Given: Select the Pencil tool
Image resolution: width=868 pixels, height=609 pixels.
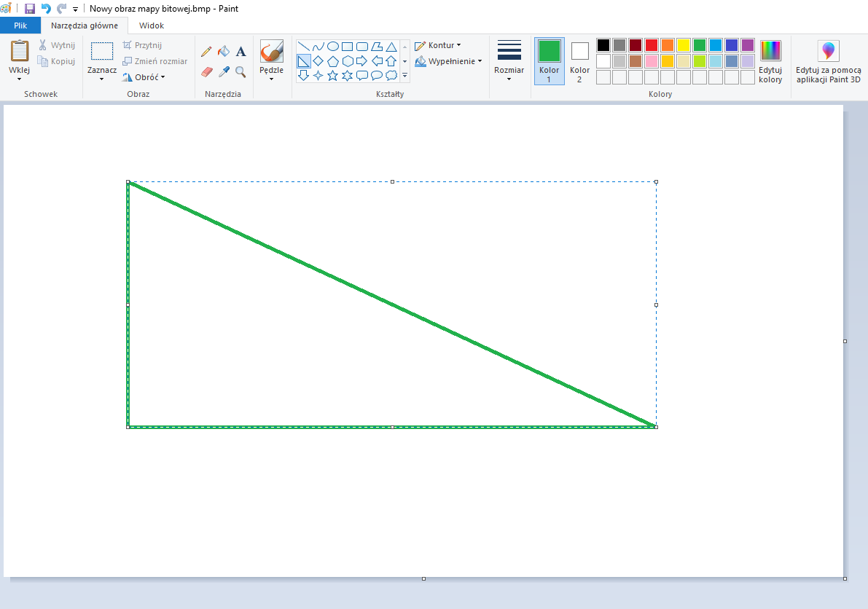Looking at the screenshot, I should pyautogui.click(x=206, y=52).
